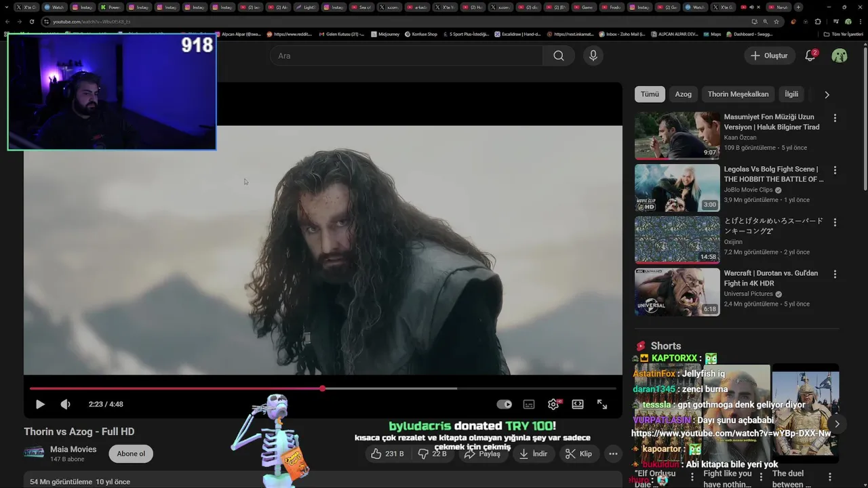Subscribe using Abone ol button
The image size is (868, 488).
coord(131,453)
